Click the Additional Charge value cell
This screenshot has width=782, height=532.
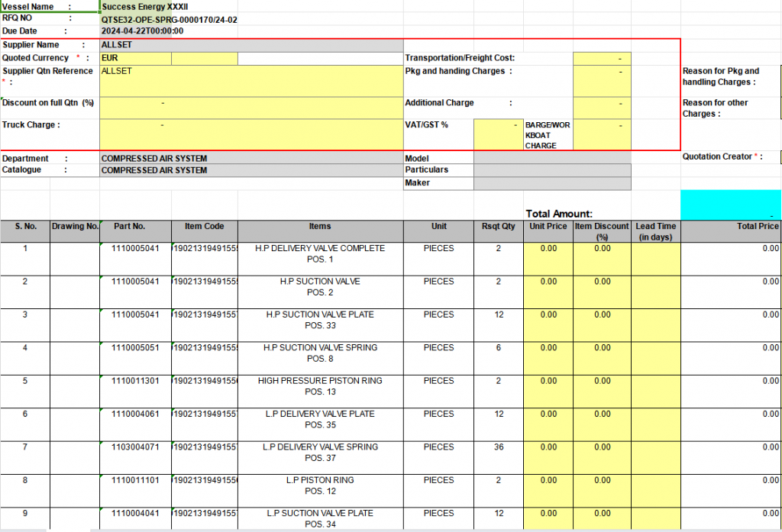[x=601, y=108]
